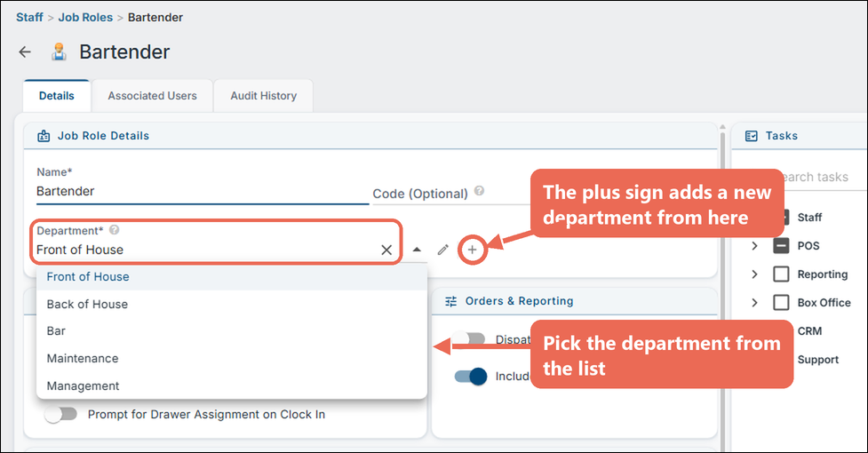
Task: Switch to the Details tab
Action: 57,96
